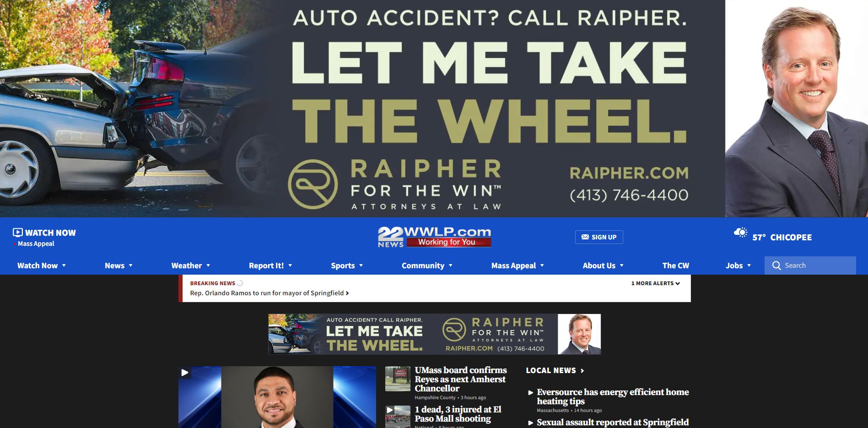Open UMass board confirms Reyes article
This screenshot has width=868, height=428.
(460, 379)
